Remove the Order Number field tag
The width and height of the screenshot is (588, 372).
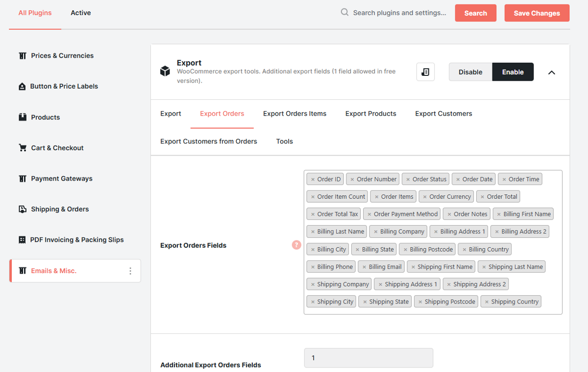pos(352,180)
